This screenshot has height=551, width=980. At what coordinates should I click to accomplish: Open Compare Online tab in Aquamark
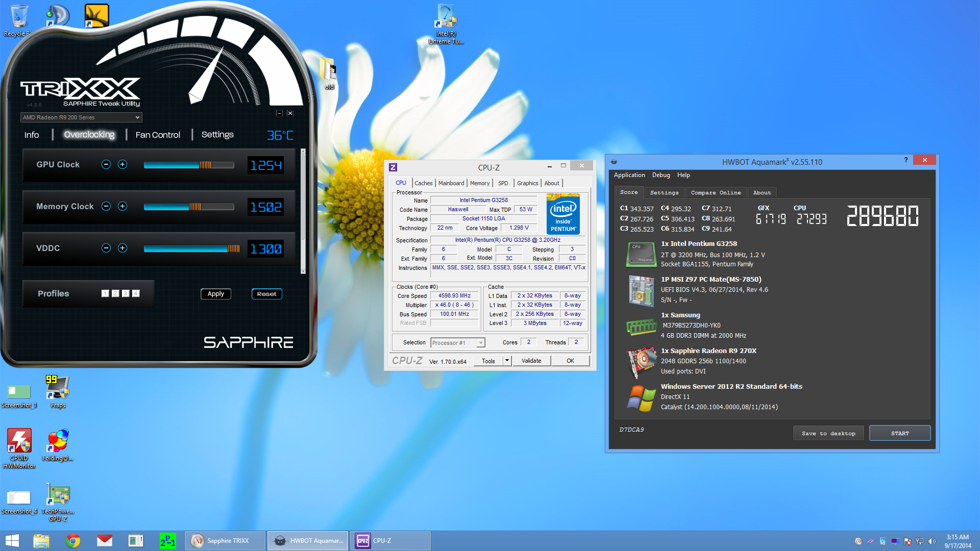pyautogui.click(x=716, y=192)
